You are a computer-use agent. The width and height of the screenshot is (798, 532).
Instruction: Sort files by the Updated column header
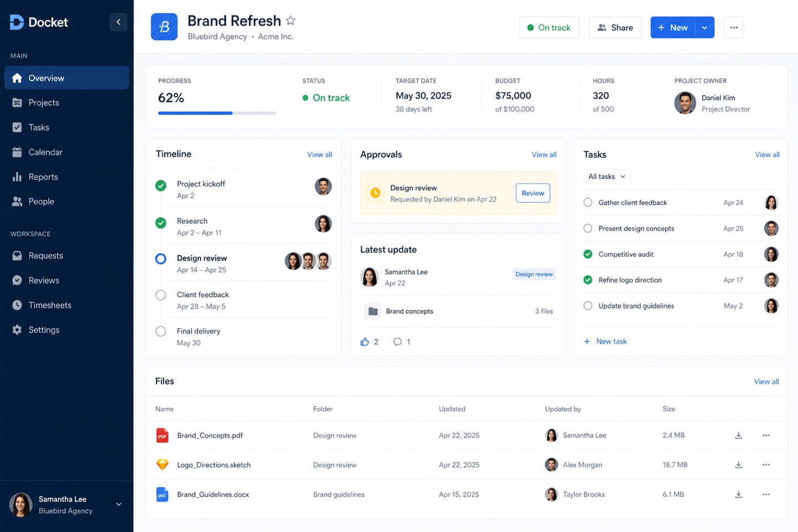point(452,409)
